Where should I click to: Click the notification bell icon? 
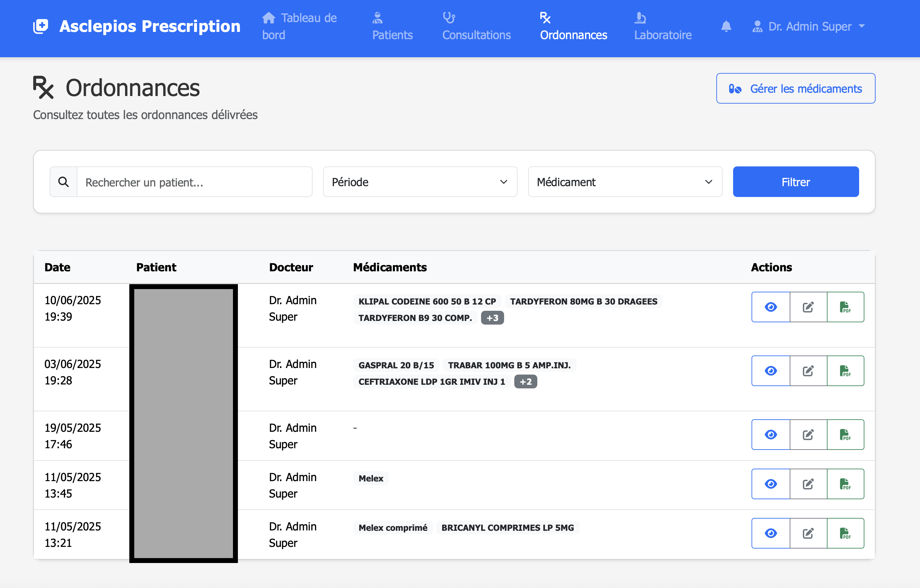pyautogui.click(x=726, y=26)
